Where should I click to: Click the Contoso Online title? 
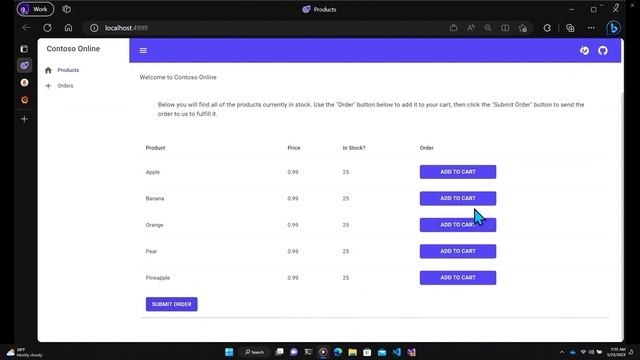point(73,49)
